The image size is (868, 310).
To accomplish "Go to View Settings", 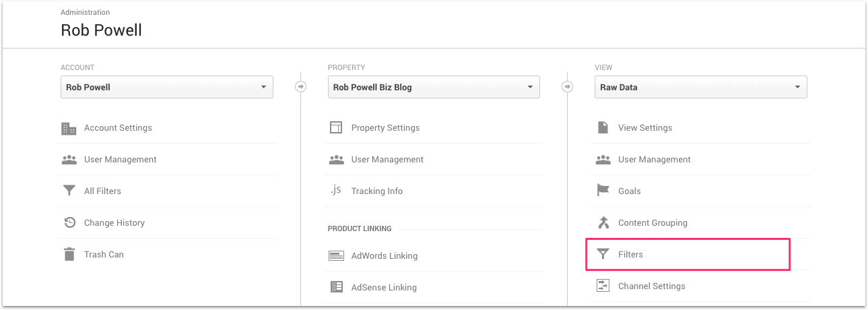I will point(645,128).
